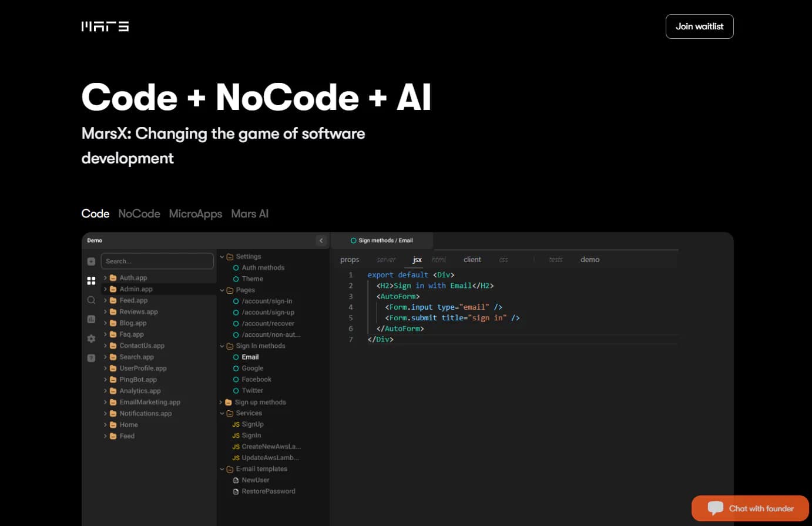812x526 pixels.
Task: Open the magnifier search icon in the sidebar
Action: 91,300
